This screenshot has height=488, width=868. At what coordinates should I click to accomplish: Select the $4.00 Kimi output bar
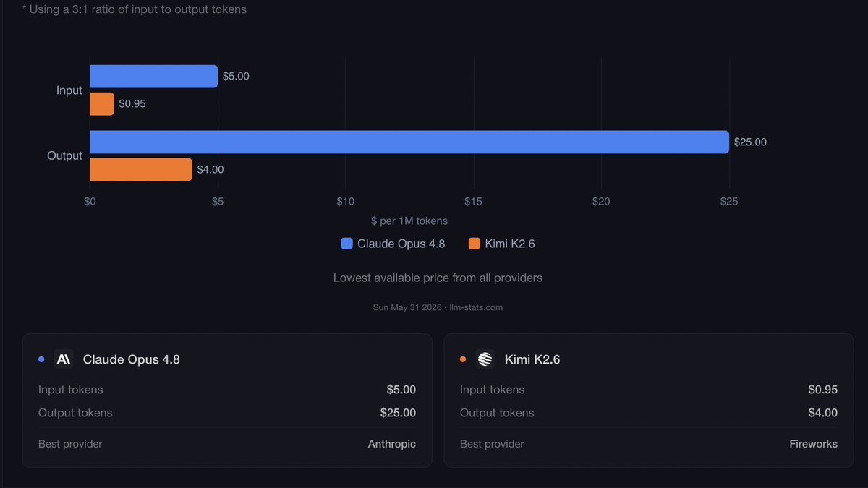pyautogui.click(x=141, y=169)
